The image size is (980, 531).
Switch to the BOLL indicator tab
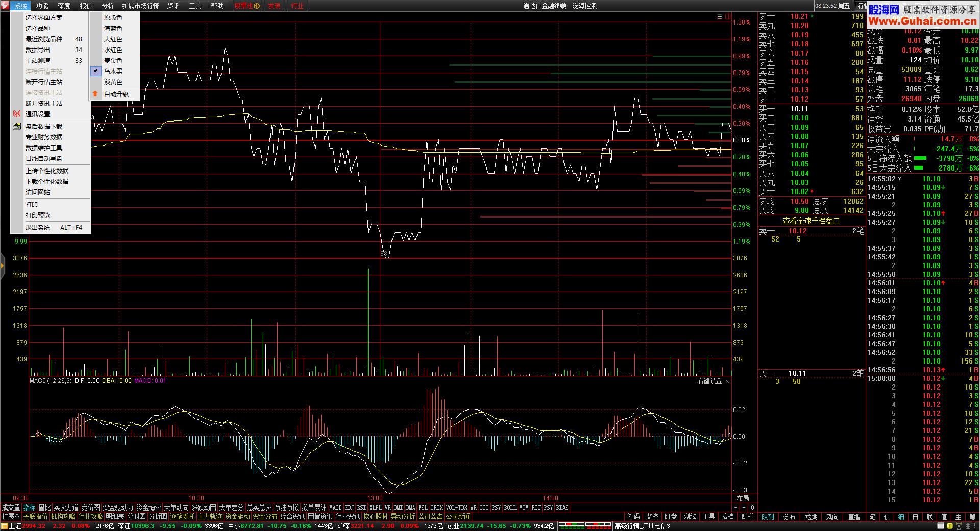click(510, 508)
